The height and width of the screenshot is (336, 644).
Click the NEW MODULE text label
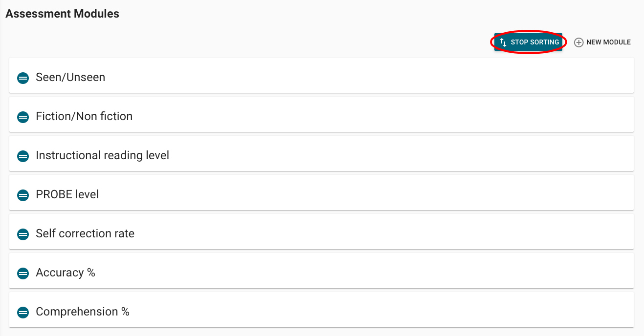tap(608, 42)
